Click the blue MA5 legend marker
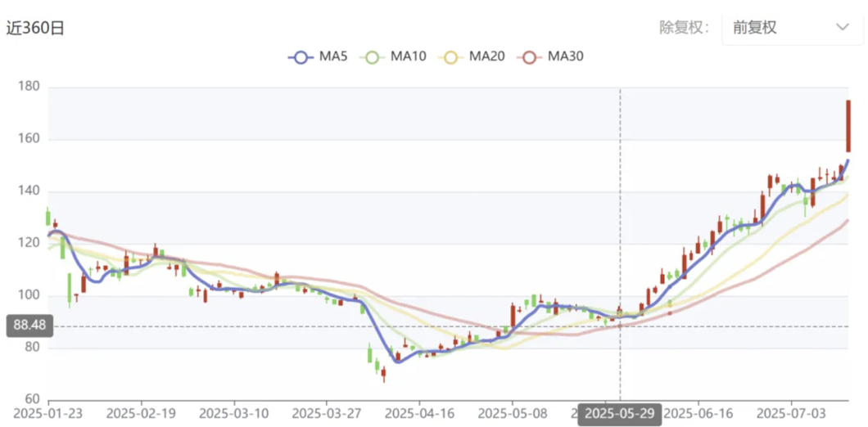 tap(301, 57)
